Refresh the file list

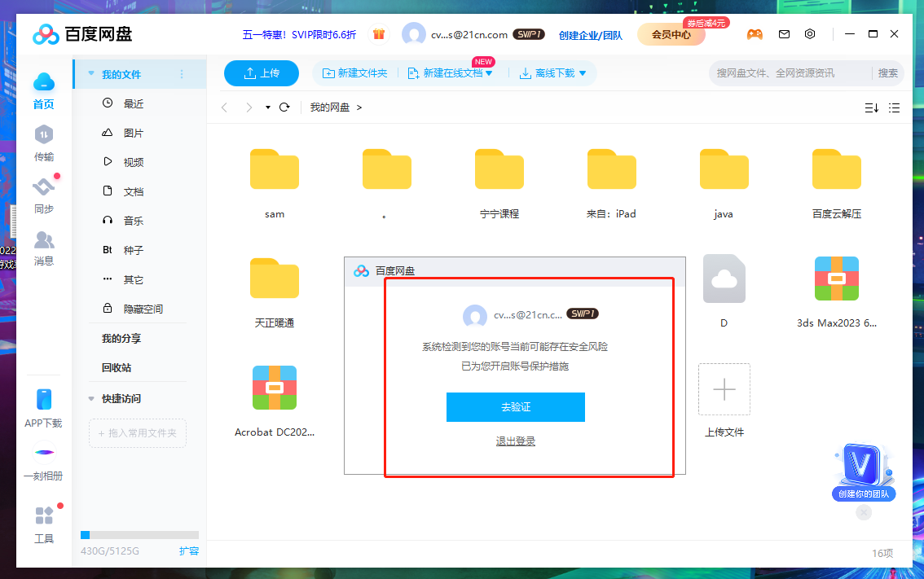[284, 107]
